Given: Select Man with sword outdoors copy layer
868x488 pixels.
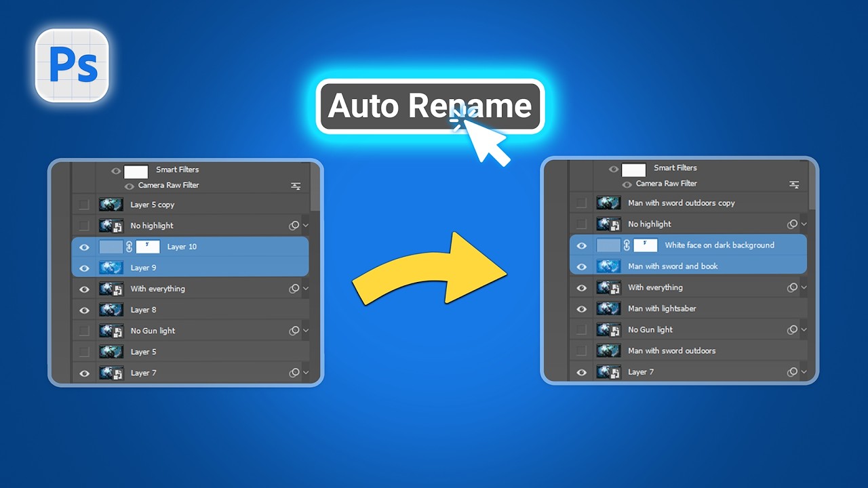Looking at the screenshot, I should click(x=682, y=203).
